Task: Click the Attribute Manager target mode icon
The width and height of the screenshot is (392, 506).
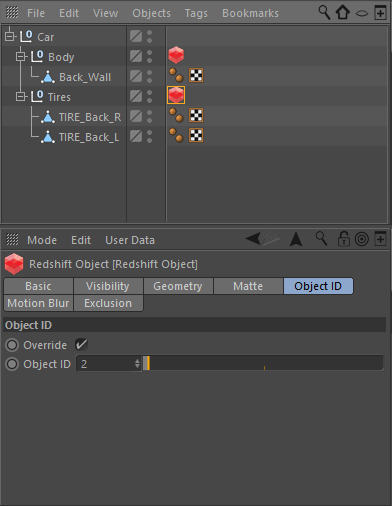Action: [x=362, y=239]
